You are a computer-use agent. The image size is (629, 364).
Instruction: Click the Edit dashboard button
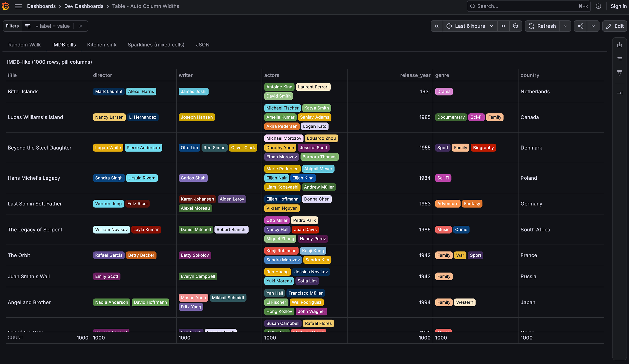click(x=615, y=26)
